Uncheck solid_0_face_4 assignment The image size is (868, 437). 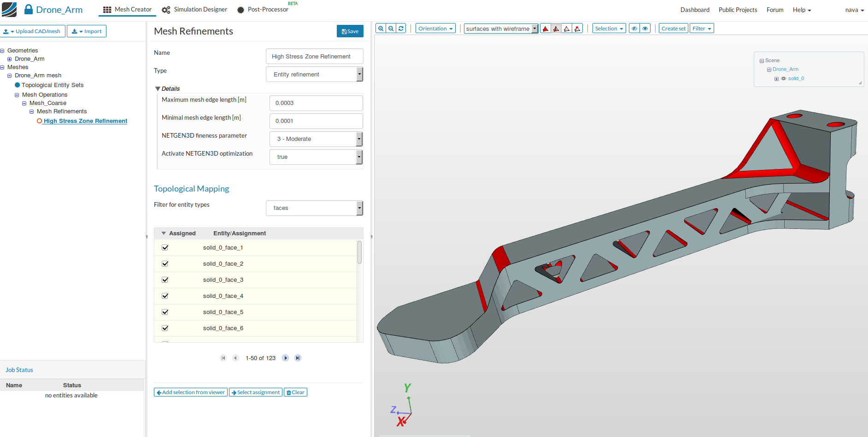(x=165, y=296)
